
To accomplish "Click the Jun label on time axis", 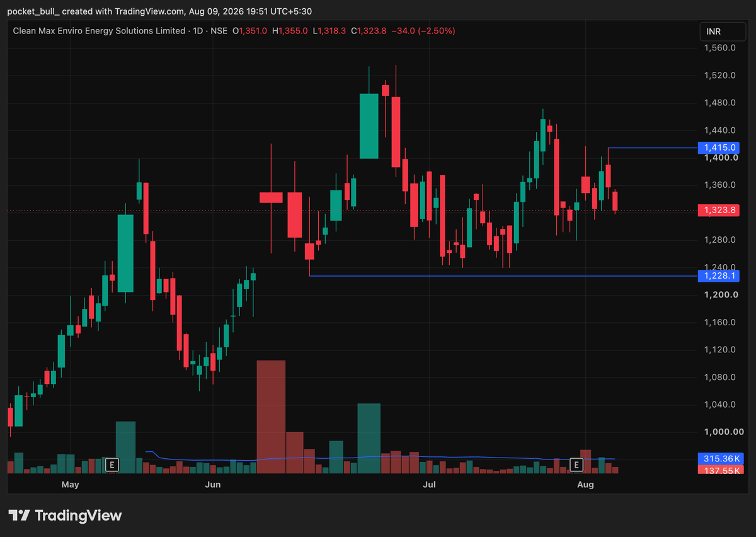I will click(x=213, y=484).
